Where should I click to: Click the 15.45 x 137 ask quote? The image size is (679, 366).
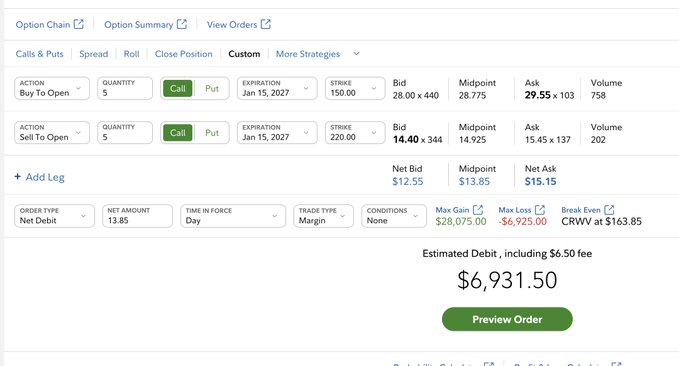[x=547, y=139]
